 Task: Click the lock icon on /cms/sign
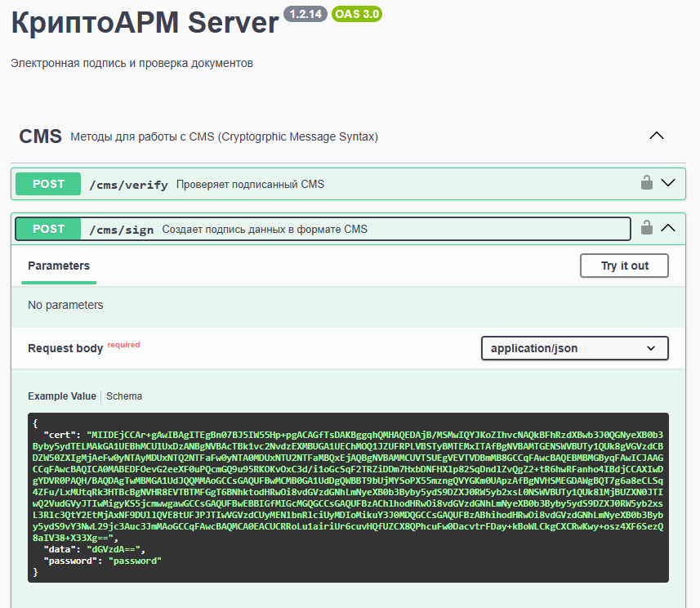[x=647, y=228]
